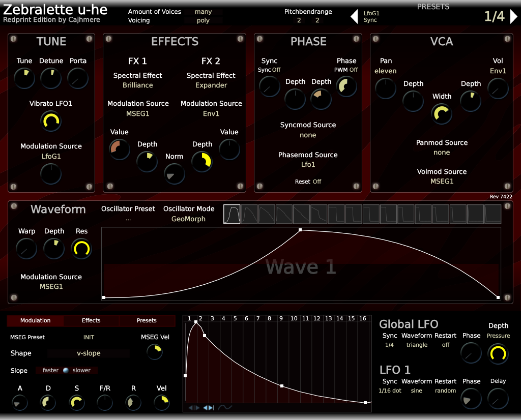Select MSEG step number 12
The width and height of the screenshot is (521, 420).
click(x=316, y=318)
